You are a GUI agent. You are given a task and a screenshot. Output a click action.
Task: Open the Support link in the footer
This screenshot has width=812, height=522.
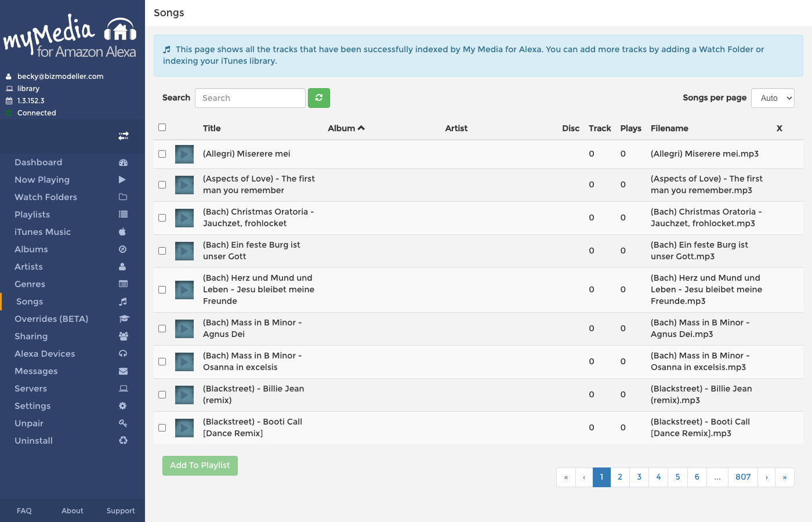click(121, 511)
